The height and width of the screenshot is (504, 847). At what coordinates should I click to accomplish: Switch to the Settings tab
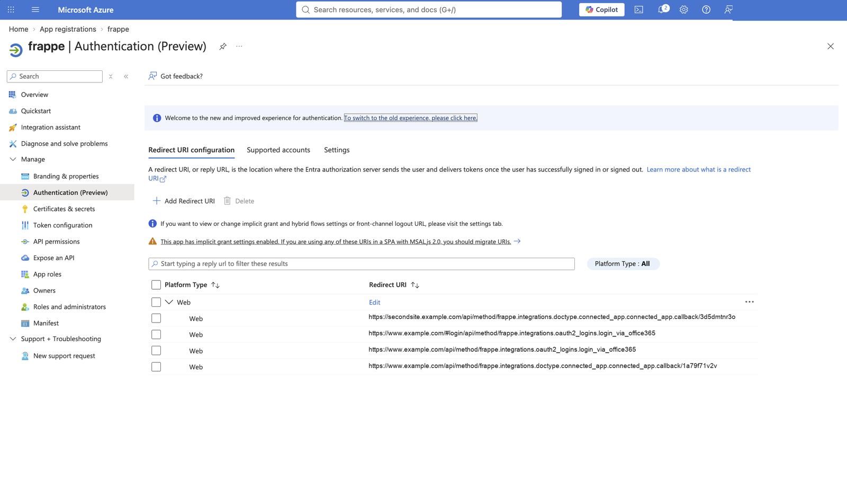[x=337, y=150]
